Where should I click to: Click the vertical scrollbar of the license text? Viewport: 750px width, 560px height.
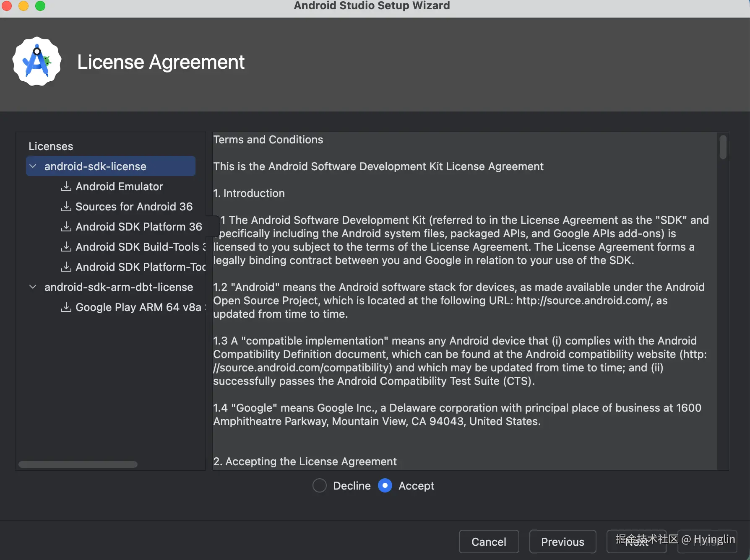[x=723, y=147]
